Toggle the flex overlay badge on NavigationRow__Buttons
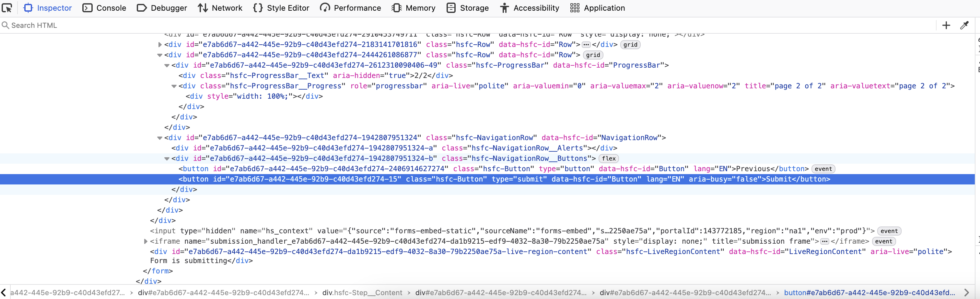The width and height of the screenshot is (980, 299). pos(608,159)
